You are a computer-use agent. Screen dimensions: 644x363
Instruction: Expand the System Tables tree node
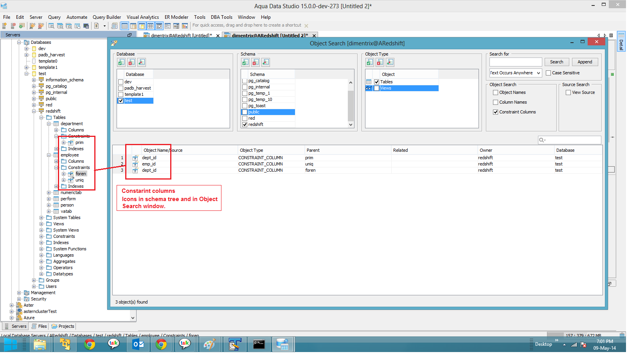pos(41,218)
